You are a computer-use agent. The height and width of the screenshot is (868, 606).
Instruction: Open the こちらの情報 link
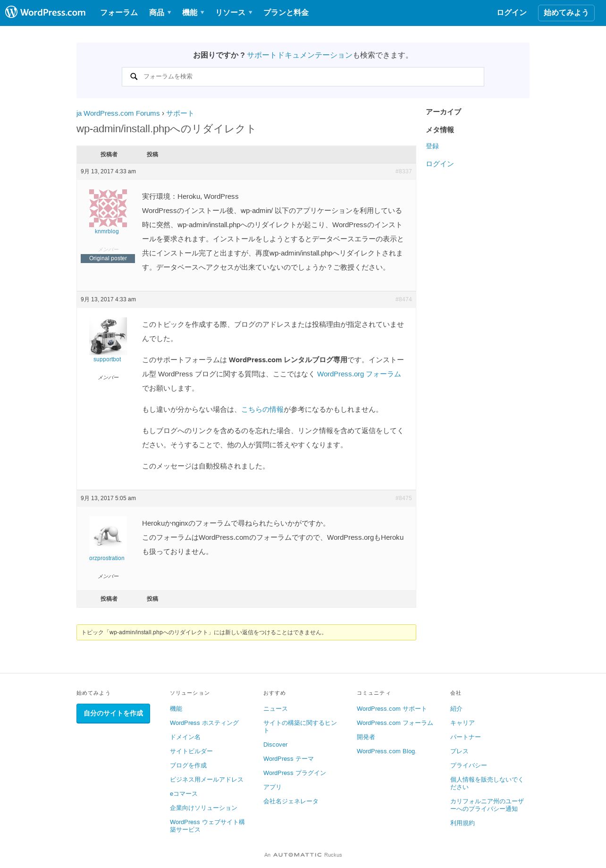pos(262,409)
